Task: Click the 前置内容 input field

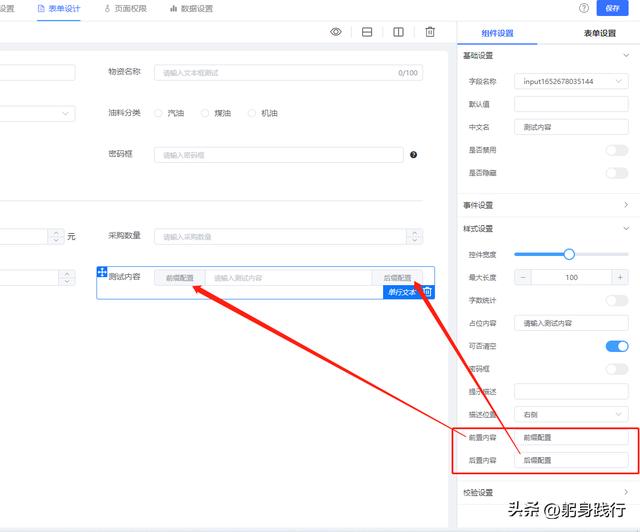Action: coord(571,437)
